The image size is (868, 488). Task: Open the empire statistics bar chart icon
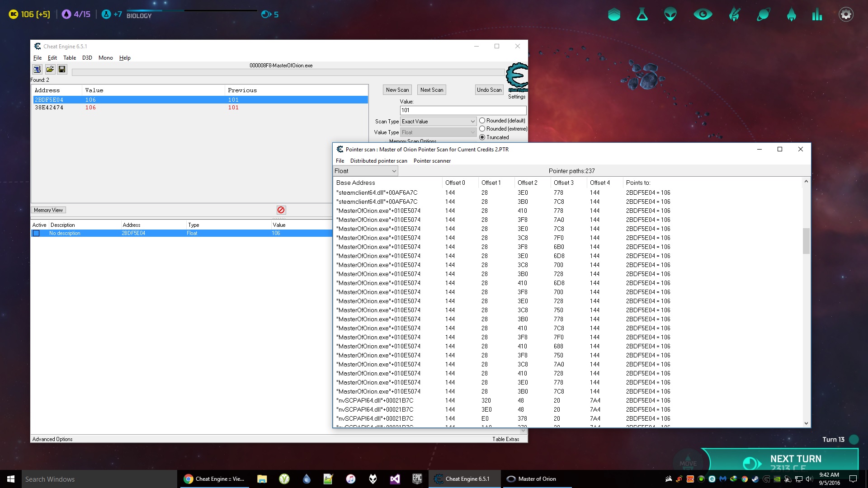(817, 14)
